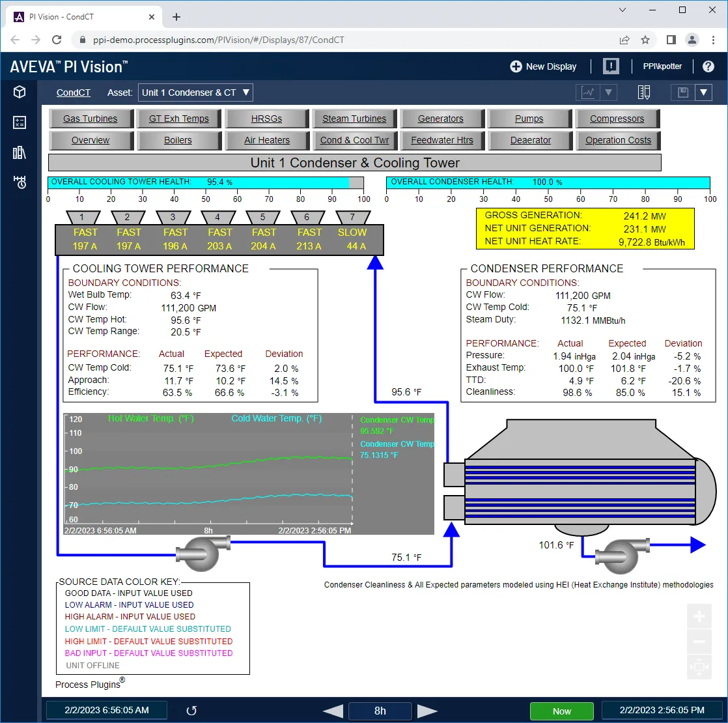Click the CondCT display name link
Viewport: 728px width, 723px height.
coord(74,92)
